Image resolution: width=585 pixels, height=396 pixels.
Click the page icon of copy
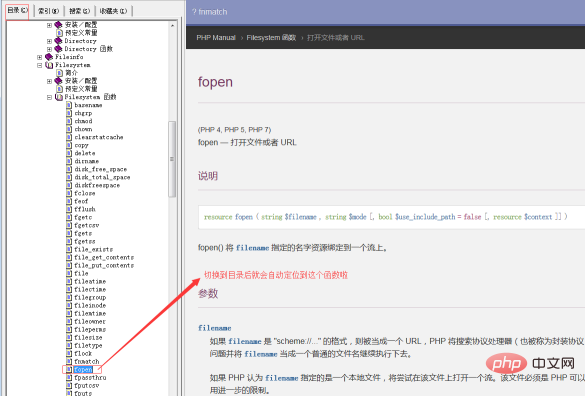69,145
